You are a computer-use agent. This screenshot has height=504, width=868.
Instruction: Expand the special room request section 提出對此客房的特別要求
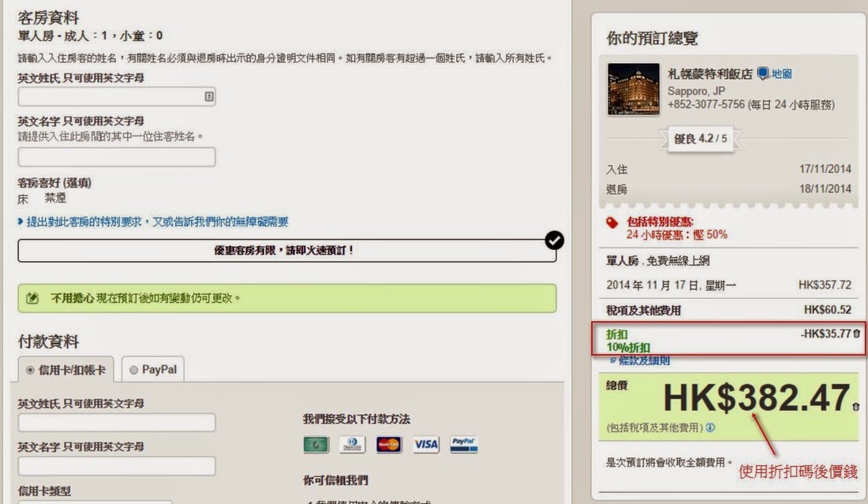pyautogui.click(x=157, y=222)
